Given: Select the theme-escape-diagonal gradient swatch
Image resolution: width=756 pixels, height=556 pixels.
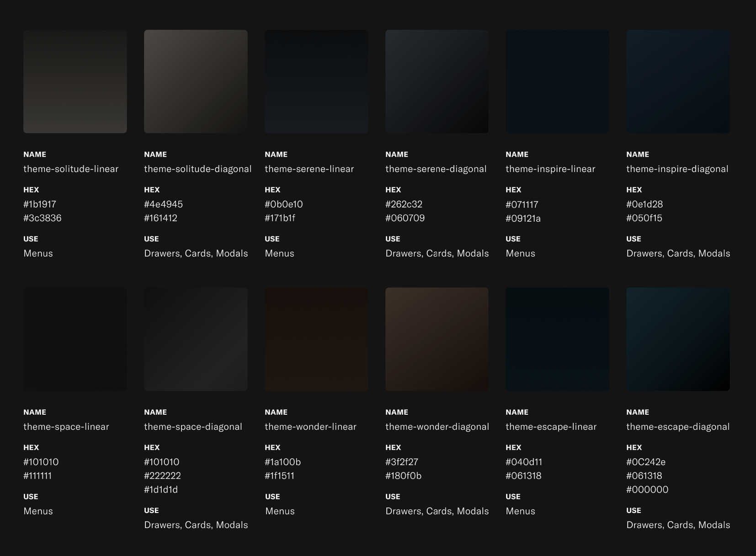Looking at the screenshot, I should (678, 339).
